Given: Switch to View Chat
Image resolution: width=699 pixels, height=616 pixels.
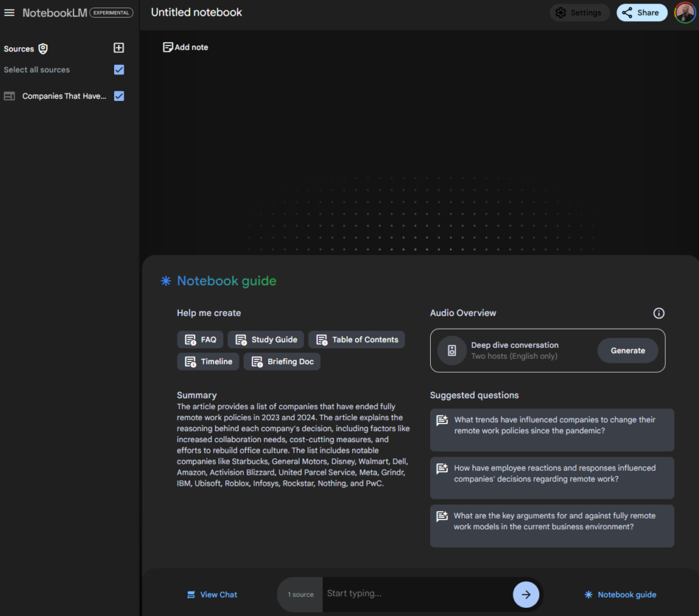Looking at the screenshot, I should [x=212, y=594].
